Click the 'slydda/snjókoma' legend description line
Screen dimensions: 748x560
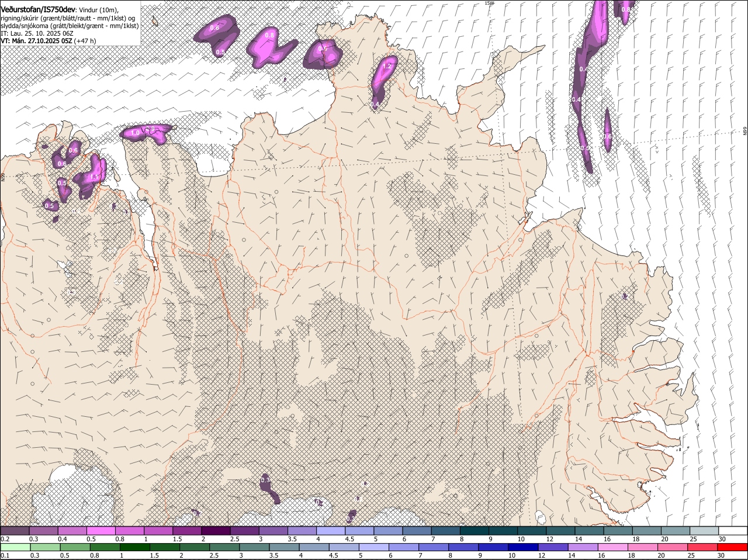tap(70, 26)
